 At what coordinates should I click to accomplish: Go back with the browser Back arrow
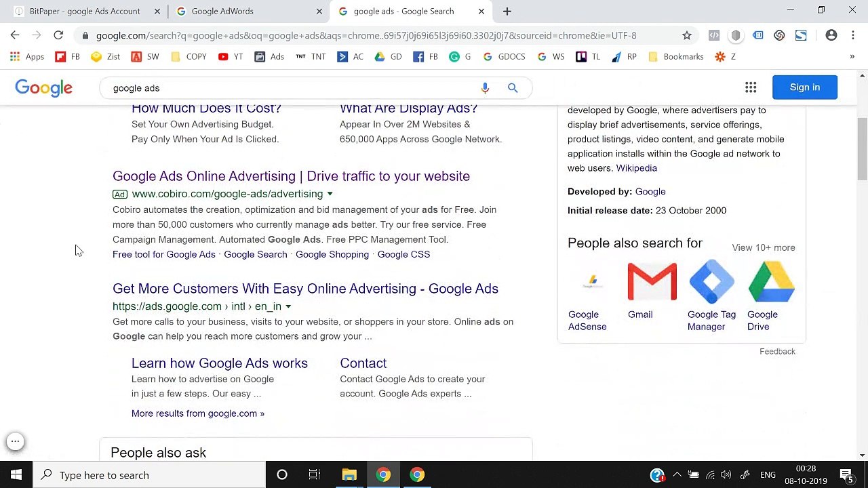click(x=15, y=35)
